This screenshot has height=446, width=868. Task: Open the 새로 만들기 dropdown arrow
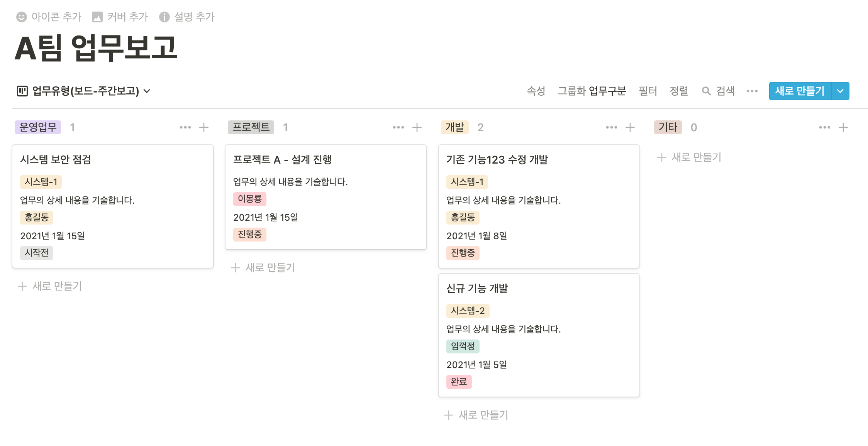click(x=840, y=91)
